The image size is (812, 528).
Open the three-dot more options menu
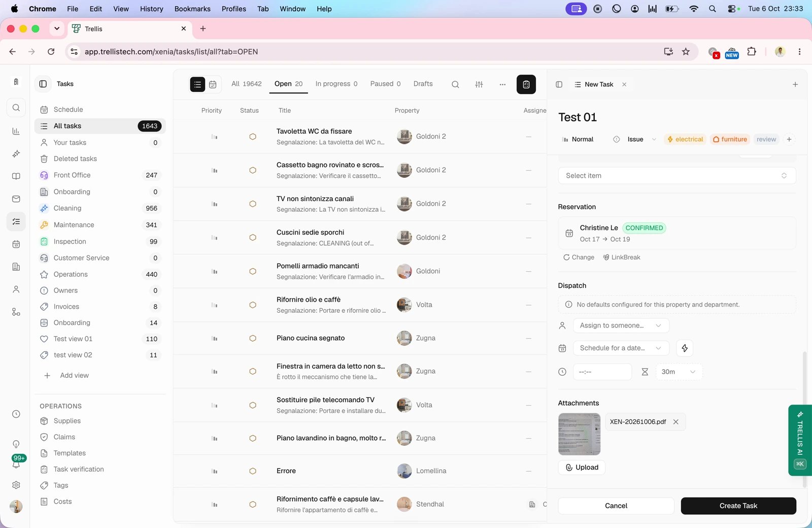tap(502, 84)
